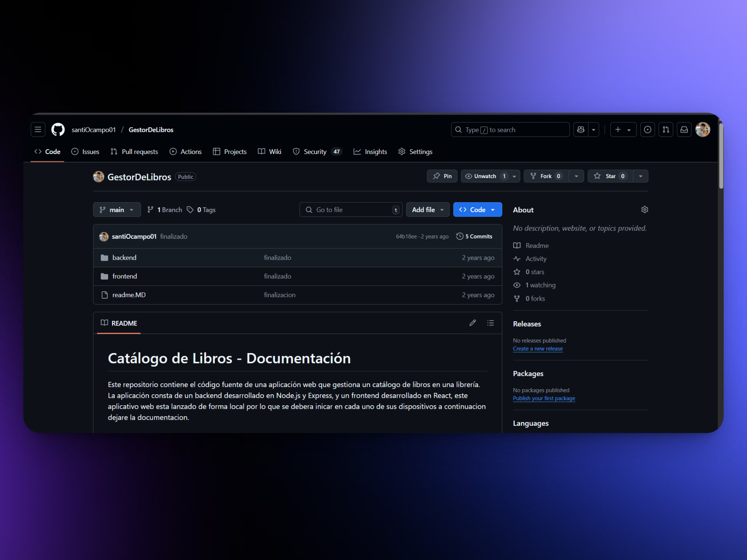Click the star icon beside 0 stars
Viewport: 747px width, 560px height.
coord(517,272)
